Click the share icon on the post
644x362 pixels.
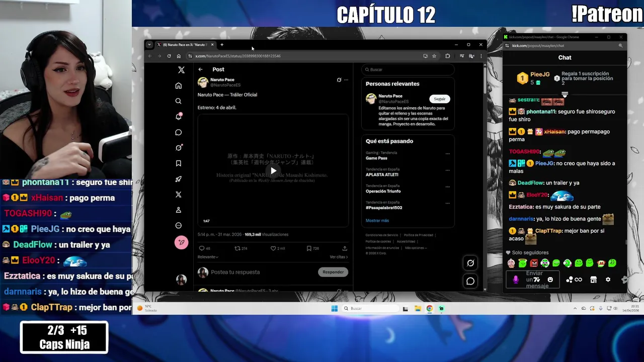(x=345, y=248)
